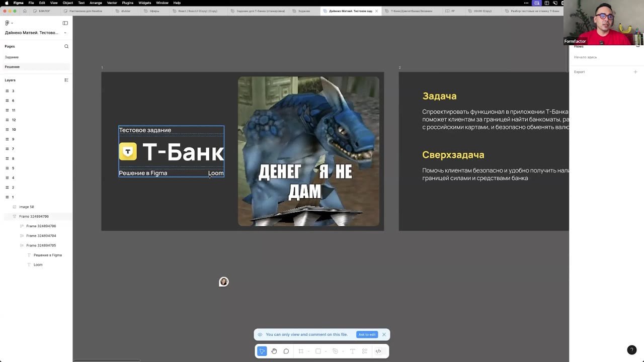Open the Решение page
This screenshot has height=362, width=644.
12,67
